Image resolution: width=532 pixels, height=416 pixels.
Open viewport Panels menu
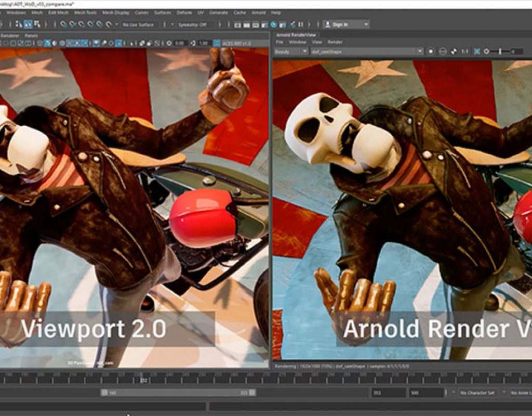coord(31,36)
